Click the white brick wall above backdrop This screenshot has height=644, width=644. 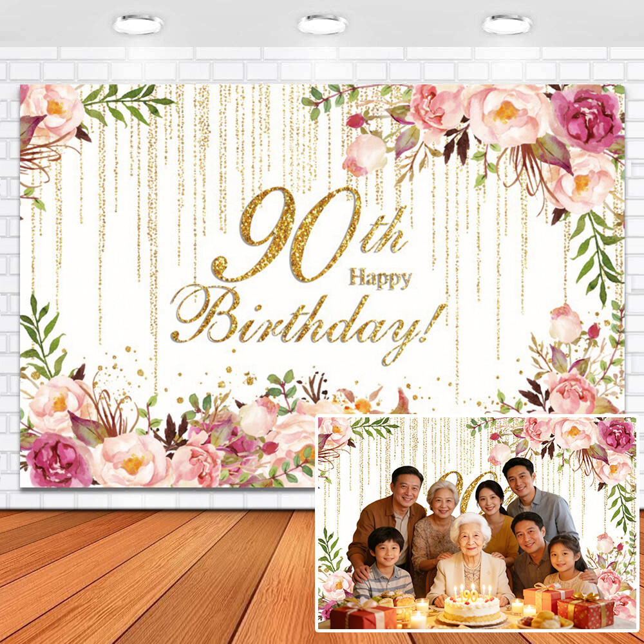tap(322, 64)
